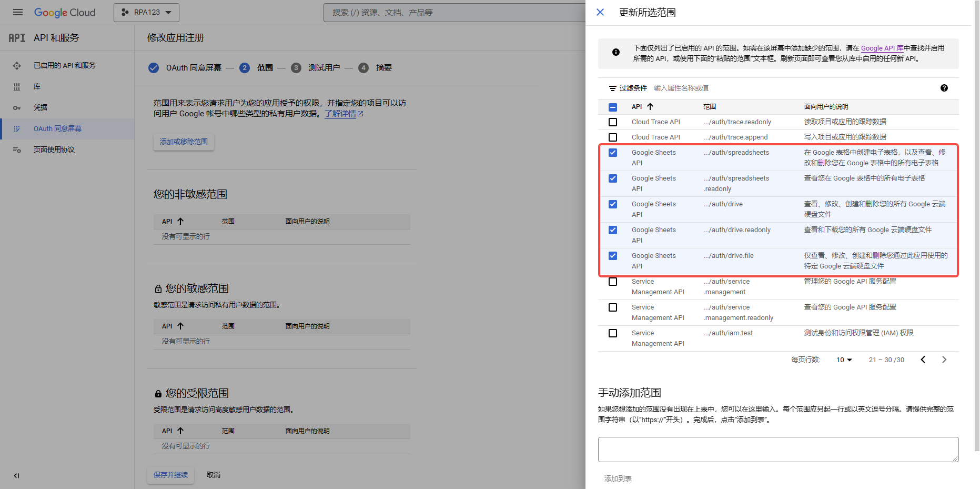Click the 取消 button

pos(214,475)
